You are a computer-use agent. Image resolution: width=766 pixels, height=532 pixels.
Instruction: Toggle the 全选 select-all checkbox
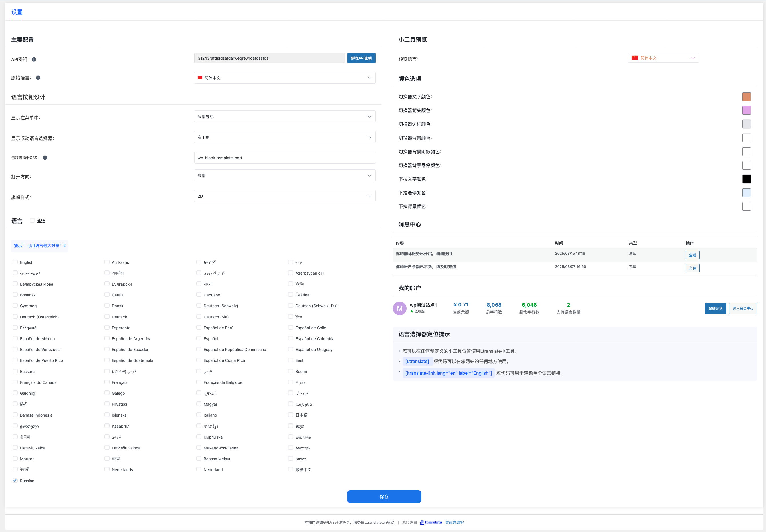(32, 221)
